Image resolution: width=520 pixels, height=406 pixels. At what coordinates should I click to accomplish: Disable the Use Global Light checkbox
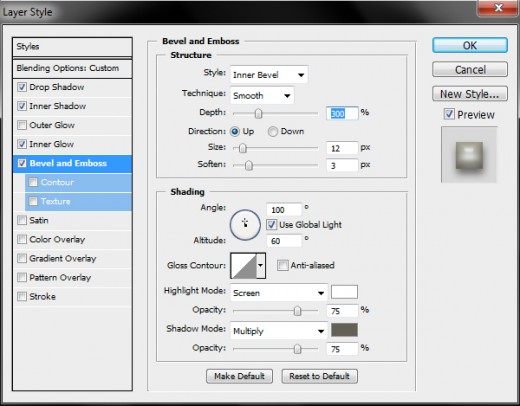point(271,225)
